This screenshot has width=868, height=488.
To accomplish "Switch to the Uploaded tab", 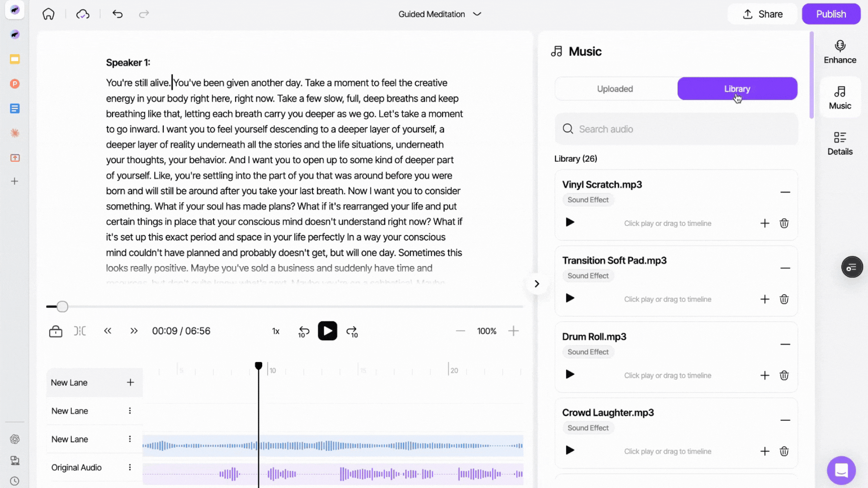I will [x=615, y=89].
